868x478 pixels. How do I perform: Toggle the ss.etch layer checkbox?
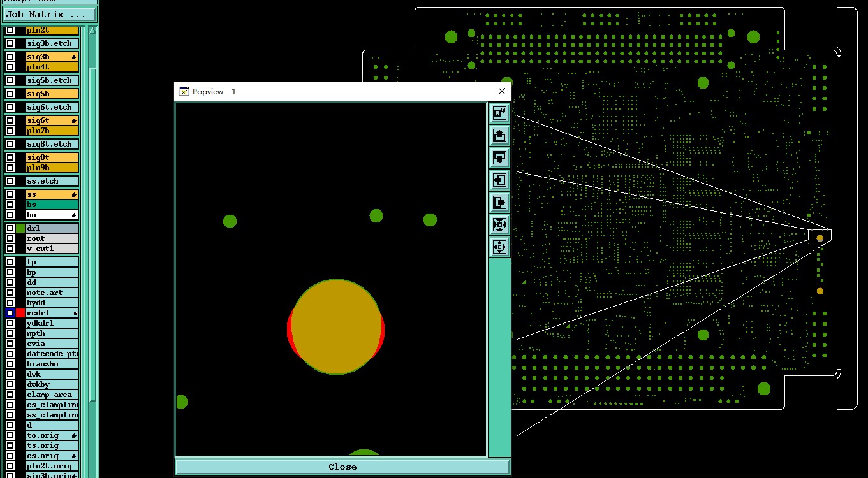click(x=10, y=181)
